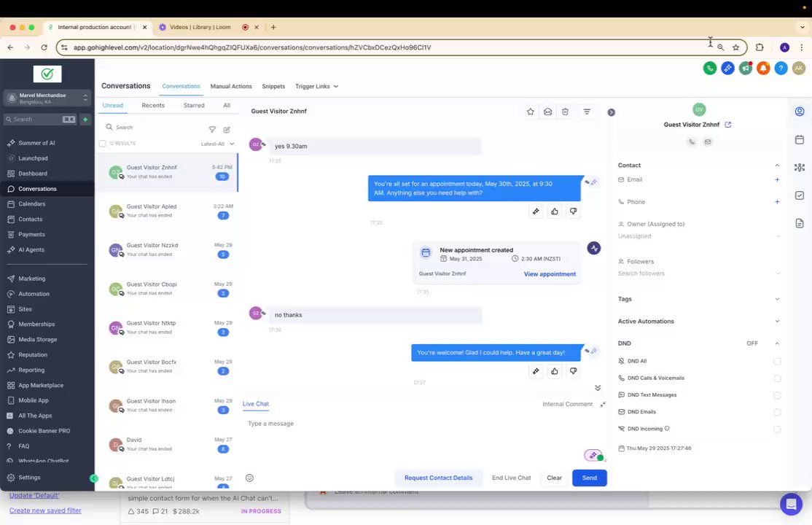Image resolution: width=812 pixels, height=525 pixels.
Task: Thumbs up the 'You're welcome' message
Action: click(555, 371)
